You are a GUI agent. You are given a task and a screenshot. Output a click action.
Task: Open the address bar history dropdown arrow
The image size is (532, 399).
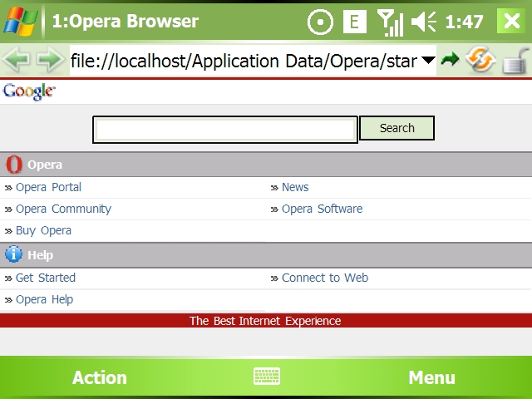(428, 61)
